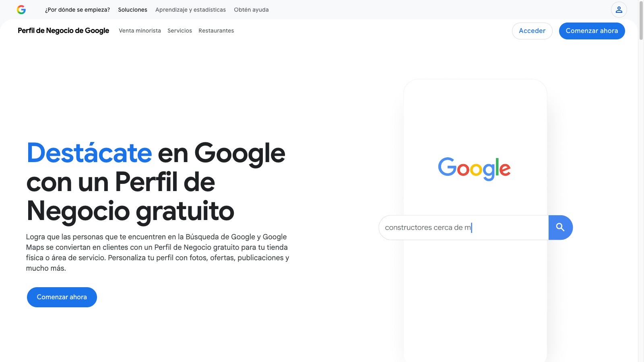Open "Aprendizaje y estadísticas" menu
This screenshot has width=644, height=362.
click(x=190, y=10)
